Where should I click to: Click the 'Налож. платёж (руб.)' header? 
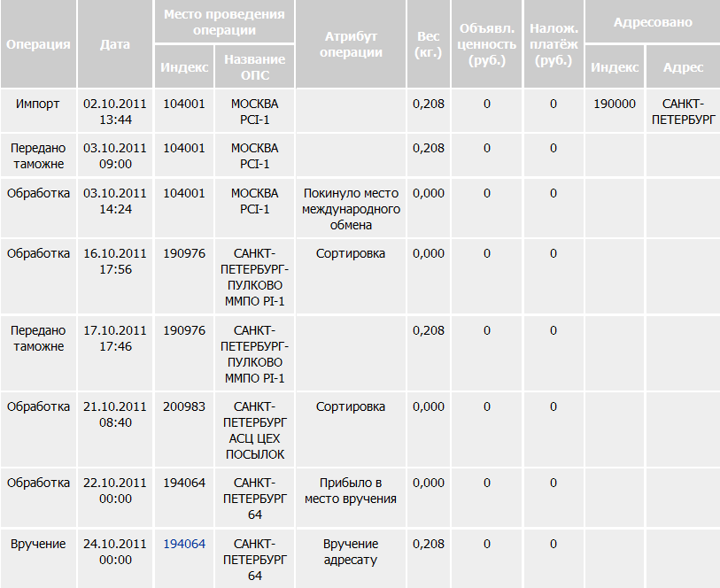click(554, 44)
